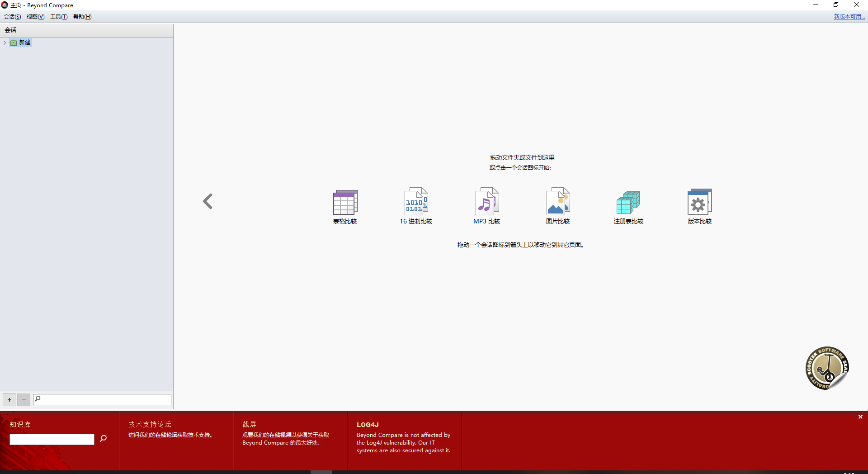Open the 会话(S) menu
The width and height of the screenshot is (868, 474).
point(12,17)
